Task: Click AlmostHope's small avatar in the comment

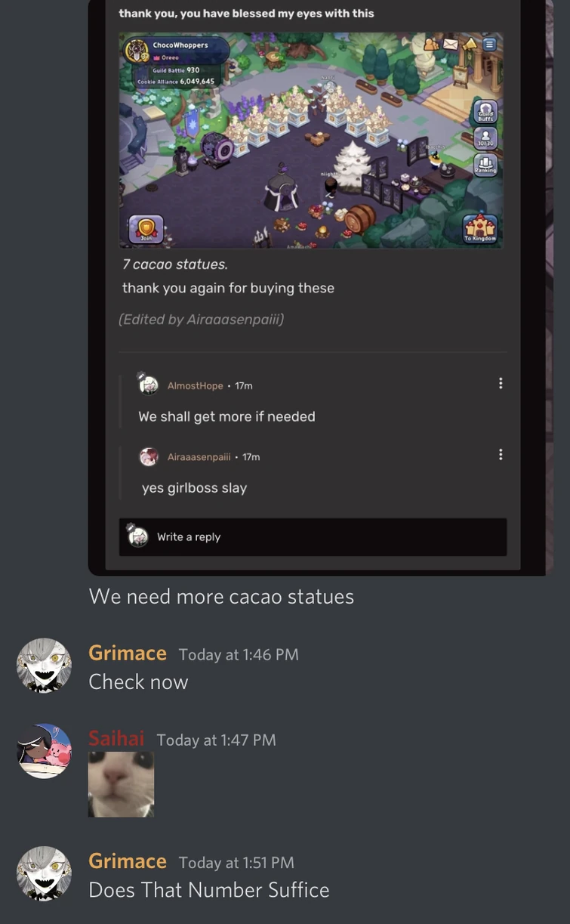Action: point(149,385)
